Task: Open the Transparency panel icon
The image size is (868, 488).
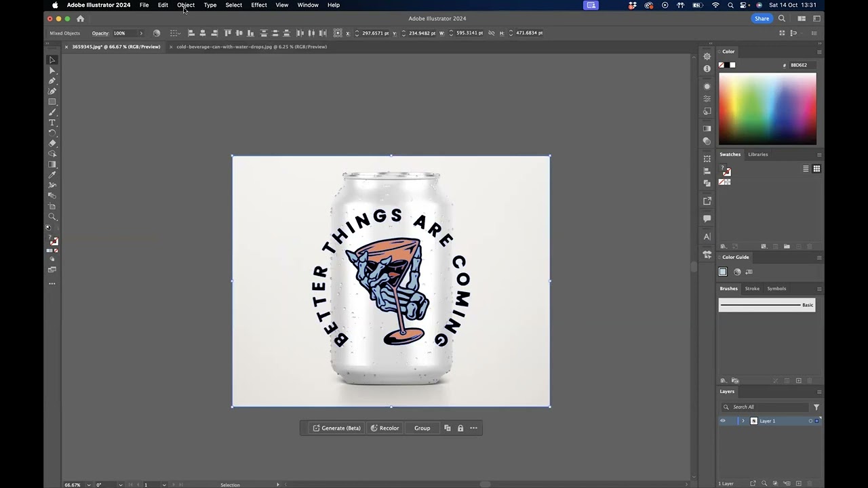Action: point(707,141)
